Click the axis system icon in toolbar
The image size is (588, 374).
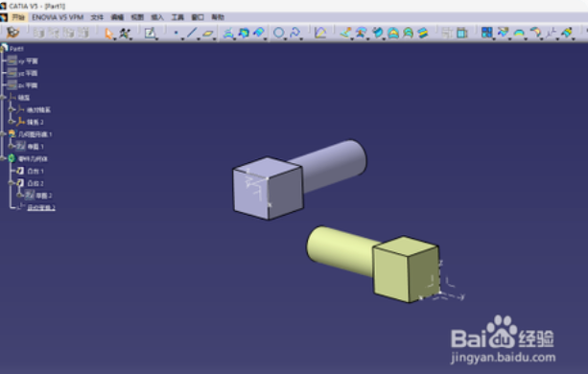coord(551,33)
